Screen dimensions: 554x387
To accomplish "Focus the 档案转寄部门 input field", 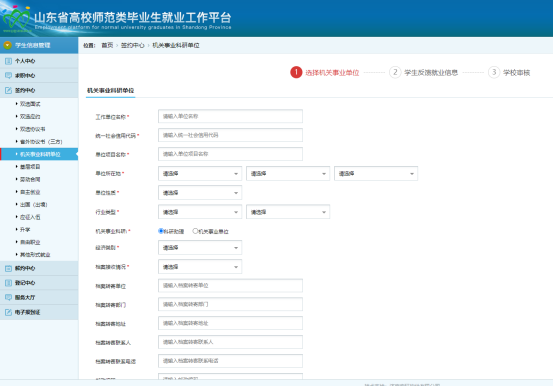I will coord(230,304).
